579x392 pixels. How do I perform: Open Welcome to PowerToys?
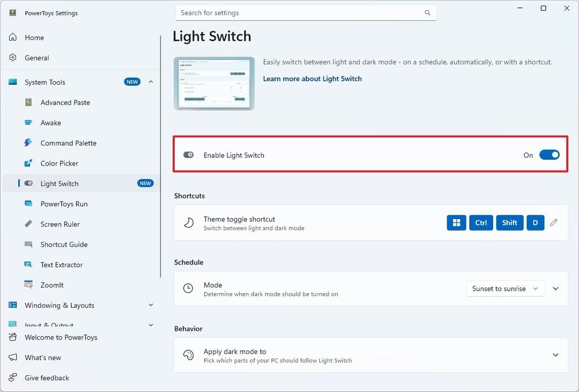tap(81, 337)
